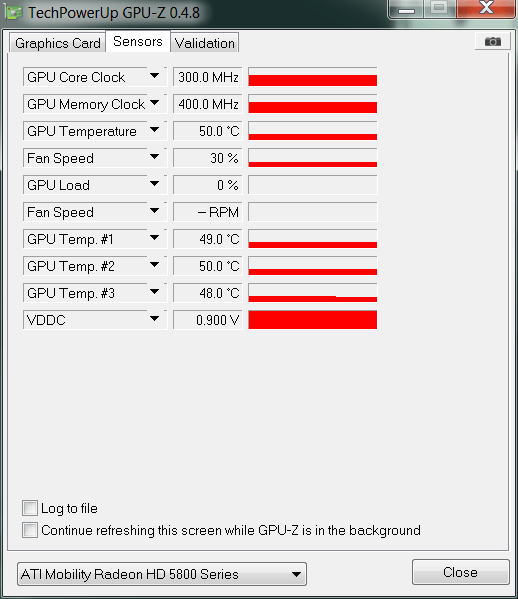The height and width of the screenshot is (599, 518).
Task: Click the GPU Temp. #3 dropdown arrow
Action: [x=154, y=292]
